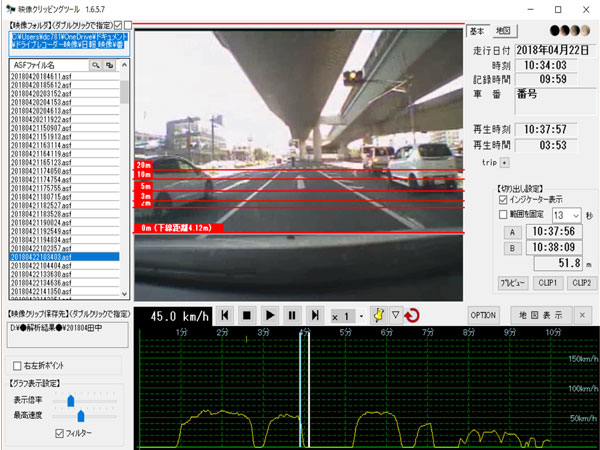Click the 車番 number field showing 番号
This screenshot has height=450, width=600.
tap(555, 101)
